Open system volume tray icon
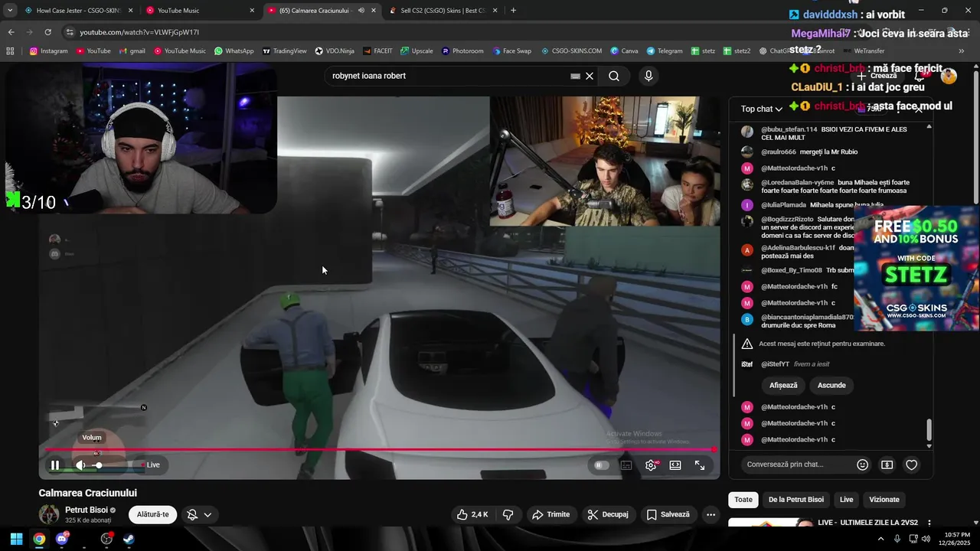This screenshot has width=980, height=551. click(926, 539)
